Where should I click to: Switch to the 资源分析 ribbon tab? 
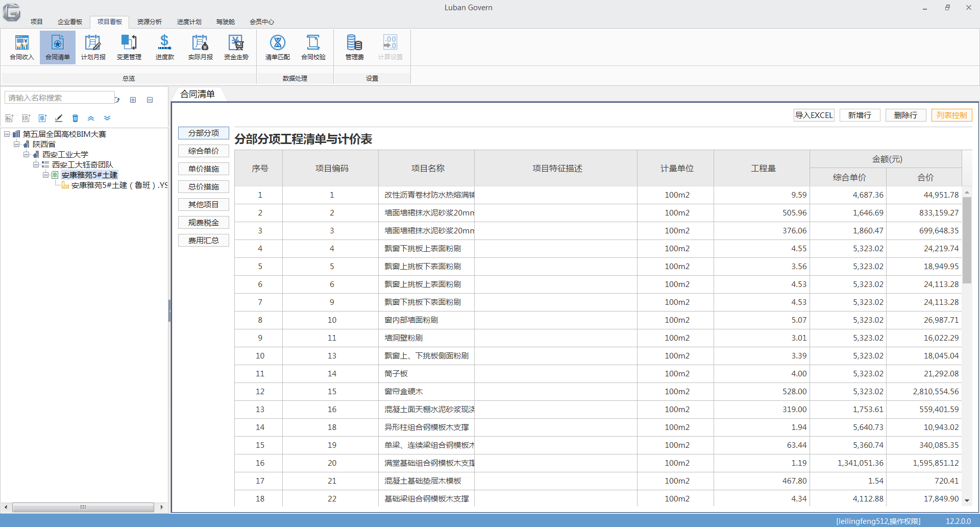coord(149,22)
